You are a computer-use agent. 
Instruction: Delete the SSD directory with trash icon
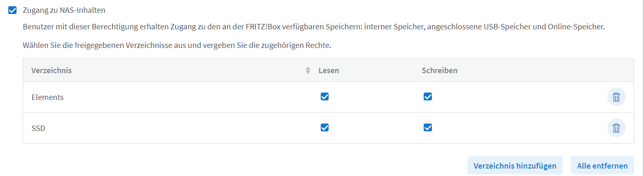coord(616,128)
